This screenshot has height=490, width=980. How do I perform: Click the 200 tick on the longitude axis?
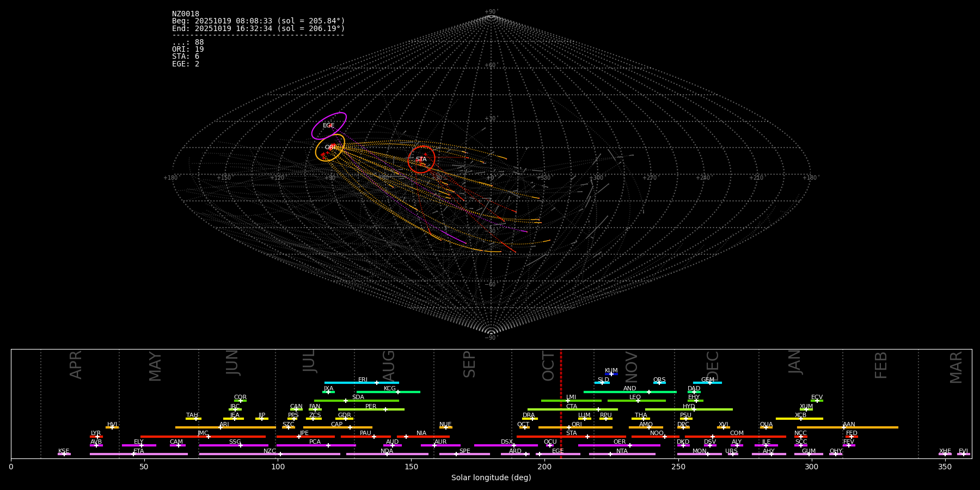coord(544,467)
